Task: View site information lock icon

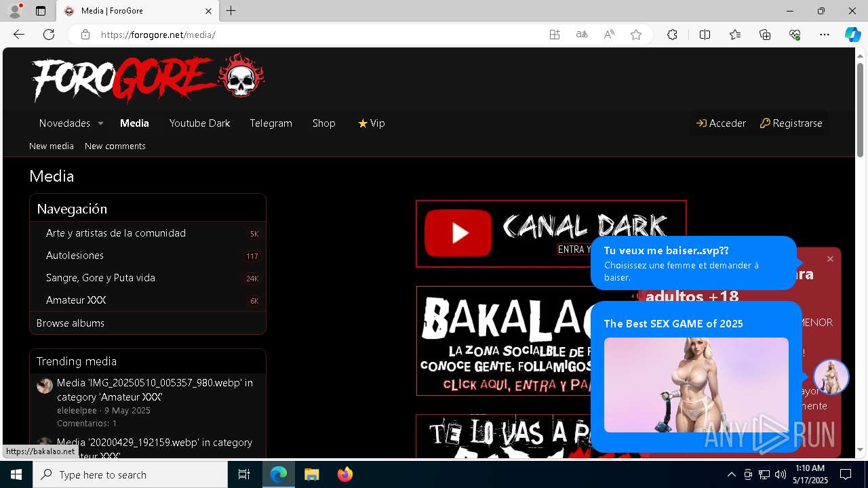Action: (85, 35)
